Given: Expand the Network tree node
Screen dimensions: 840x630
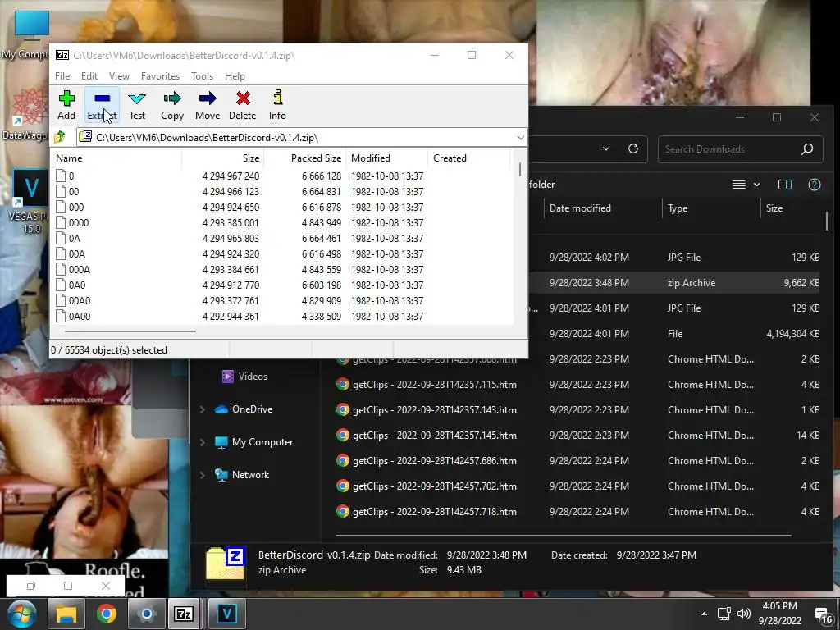Looking at the screenshot, I should [203, 475].
